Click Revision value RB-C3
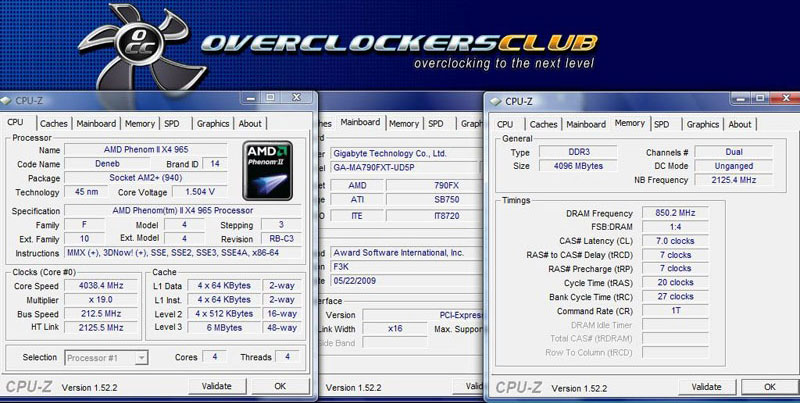The height and width of the screenshot is (403, 800). click(281, 239)
